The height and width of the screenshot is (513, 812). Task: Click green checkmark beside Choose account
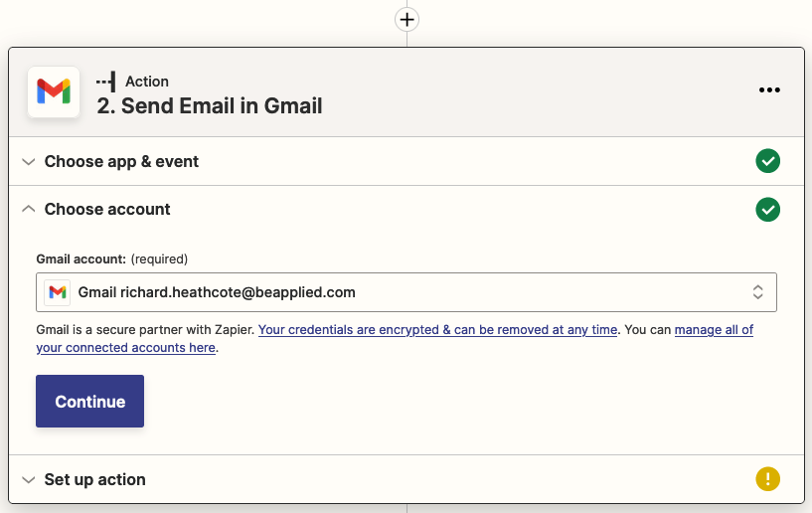[x=767, y=209]
